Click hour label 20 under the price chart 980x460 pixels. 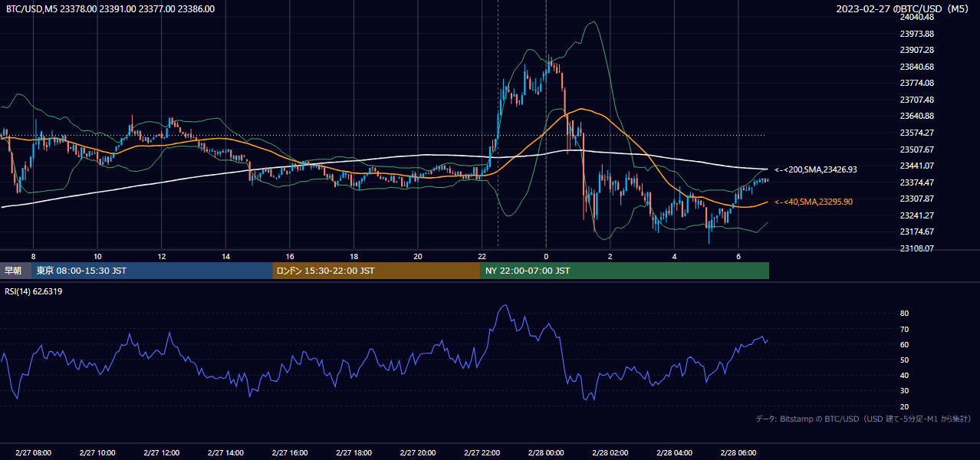(x=417, y=256)
